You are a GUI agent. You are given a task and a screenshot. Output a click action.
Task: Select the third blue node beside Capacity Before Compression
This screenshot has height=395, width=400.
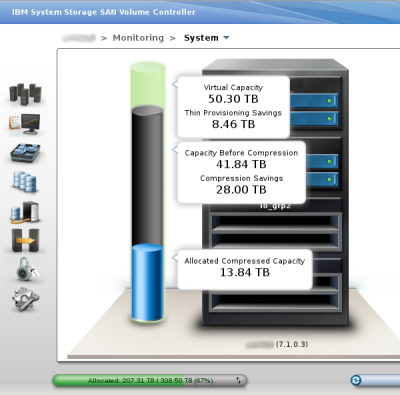[322, 161]
